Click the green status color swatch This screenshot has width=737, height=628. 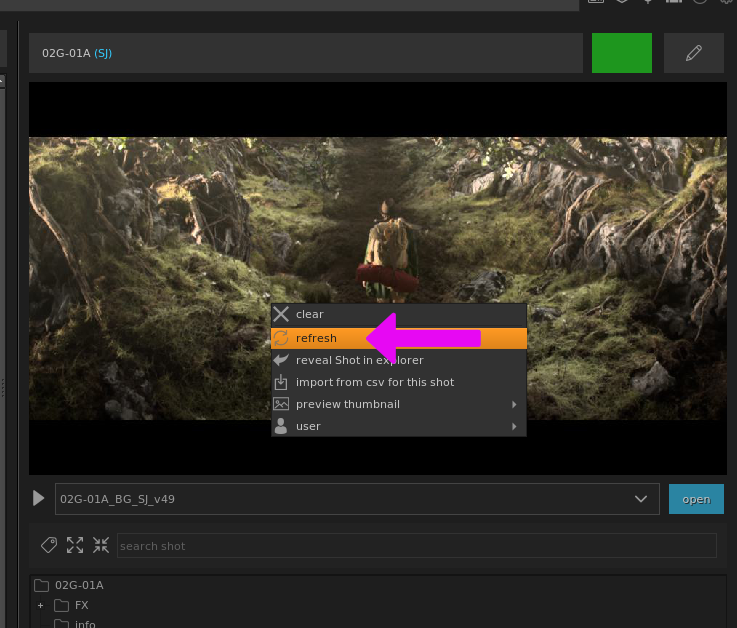(x=621, y=53)
